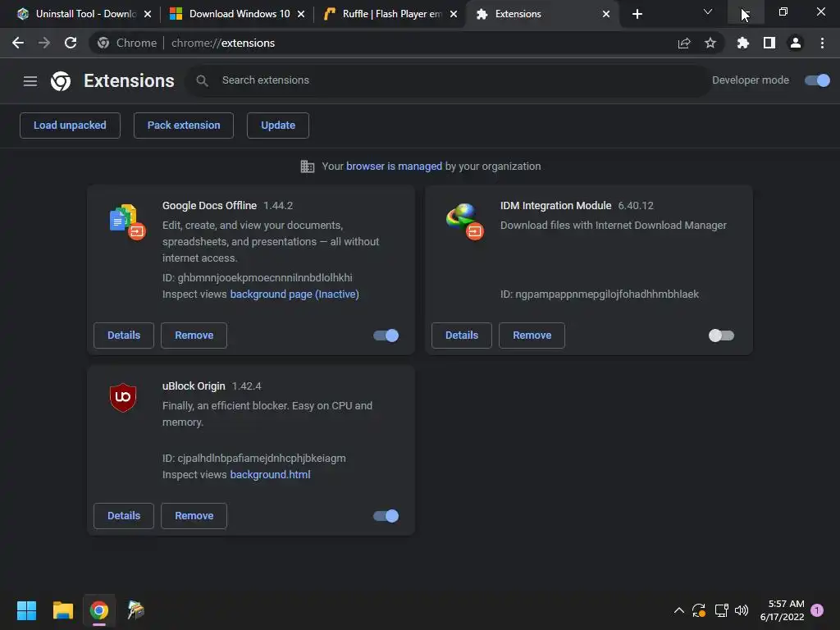Click the Chrome taskbar icon

pyautogui.click(x=99, y=610)
